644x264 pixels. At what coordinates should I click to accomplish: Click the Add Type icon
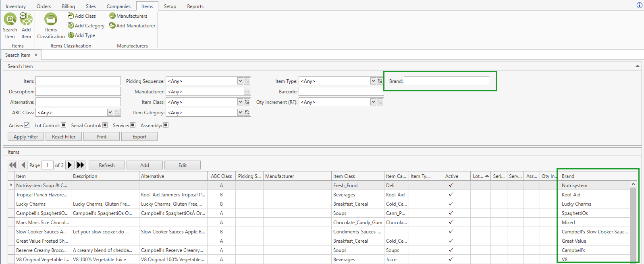71,35
